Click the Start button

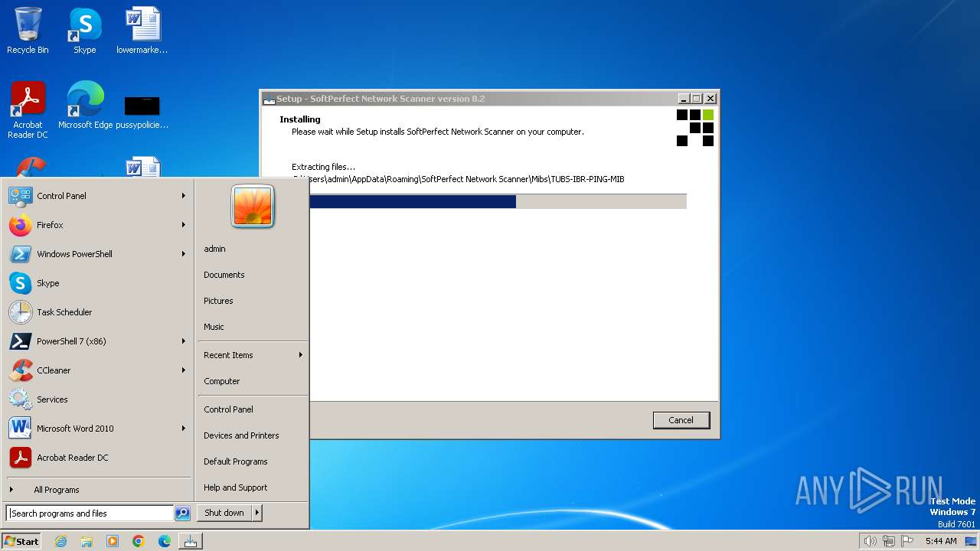[21, 541]
